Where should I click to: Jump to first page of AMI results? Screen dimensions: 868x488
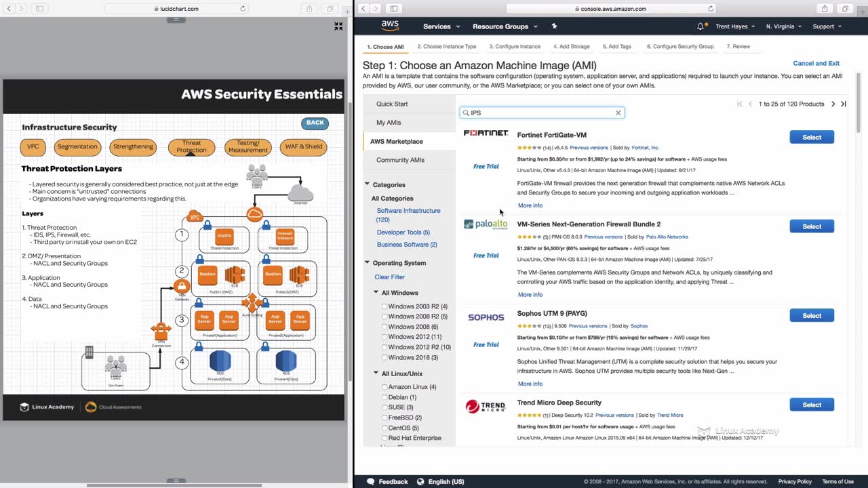(740, 104)
